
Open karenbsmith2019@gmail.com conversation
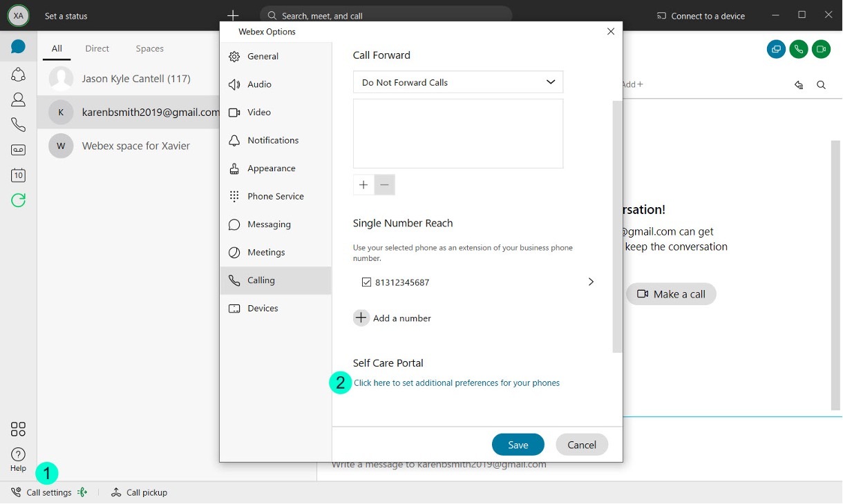pyautogui.click(x=129, y=112)
